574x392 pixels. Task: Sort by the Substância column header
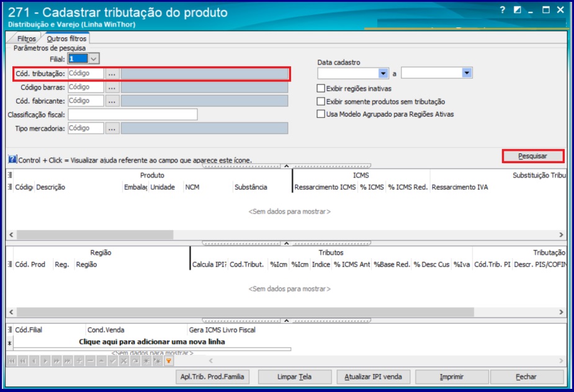coord(262,187)
